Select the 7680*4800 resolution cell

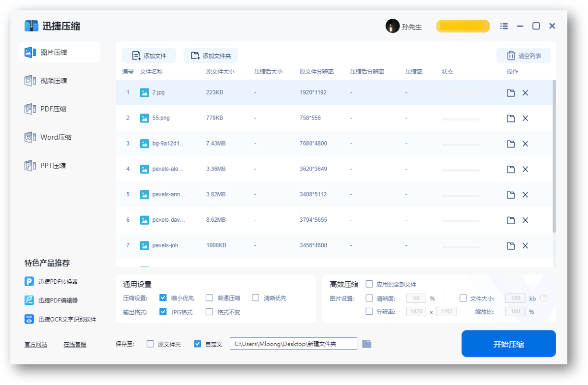pos(313,143)
